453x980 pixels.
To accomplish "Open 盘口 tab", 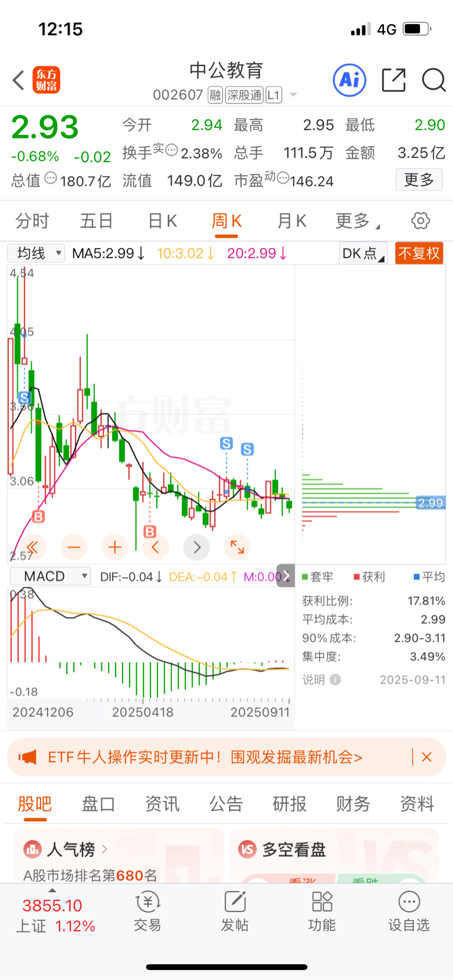I will [99, 804].
